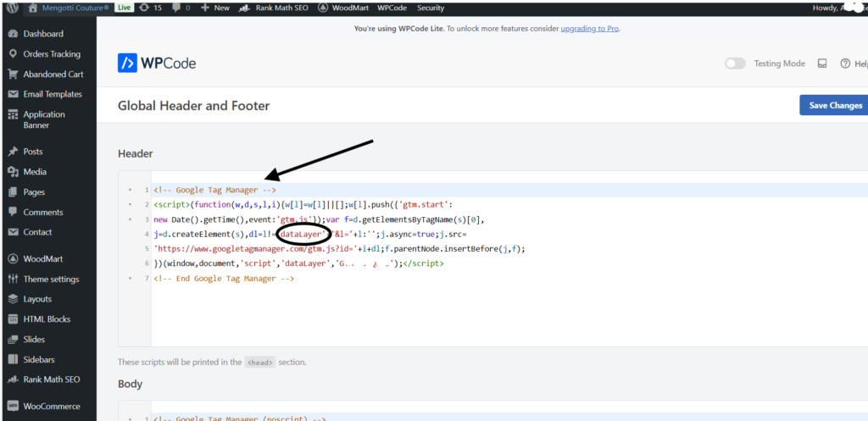Open Mengotti Couture site home link
This screenshot has height=421, width=868.
[x=69, y=8]
